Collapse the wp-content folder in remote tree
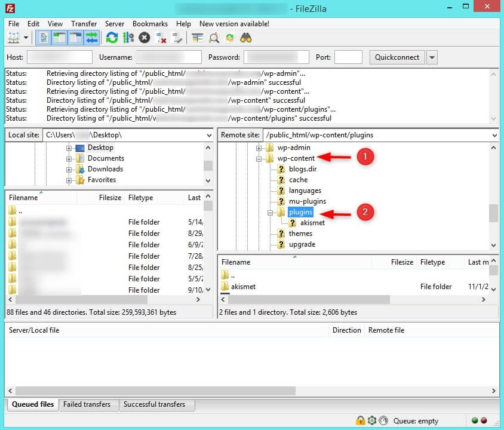Screen dimensions: 504x430 [259, 158]
